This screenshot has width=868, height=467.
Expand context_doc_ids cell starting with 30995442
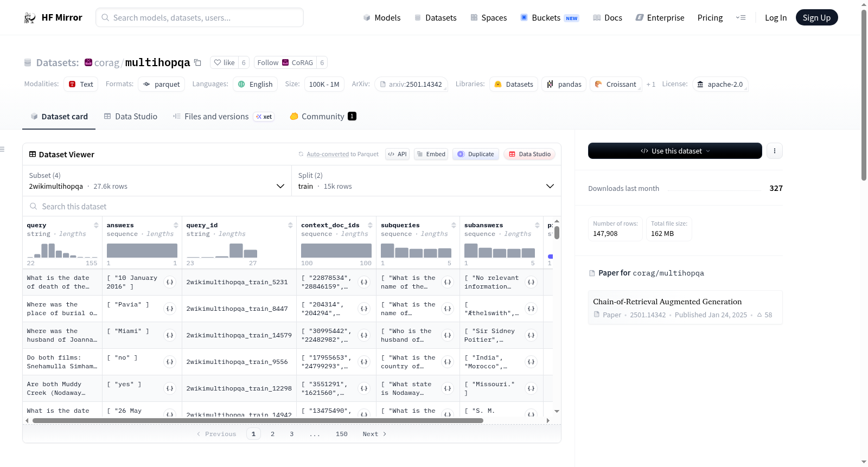pyautogui.click(x=364, y=335)
